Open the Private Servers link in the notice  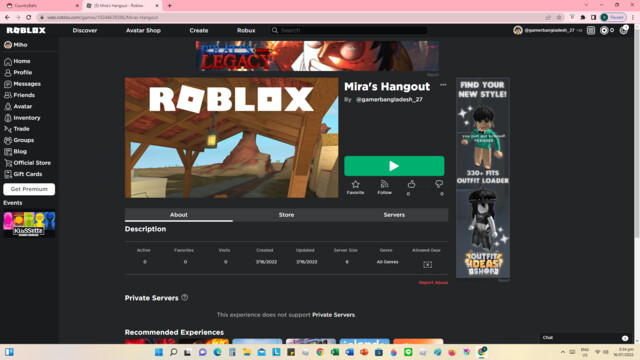[x=333, y=315]
